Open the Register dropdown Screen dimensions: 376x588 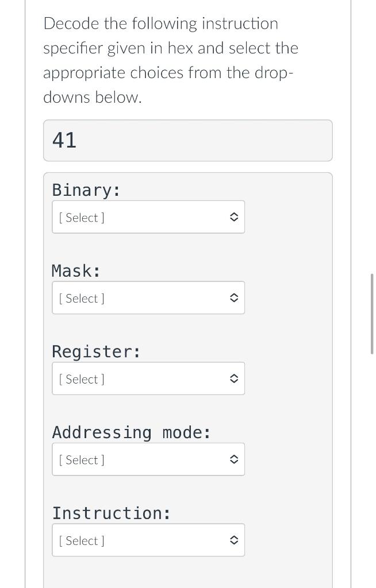[148, 378]
